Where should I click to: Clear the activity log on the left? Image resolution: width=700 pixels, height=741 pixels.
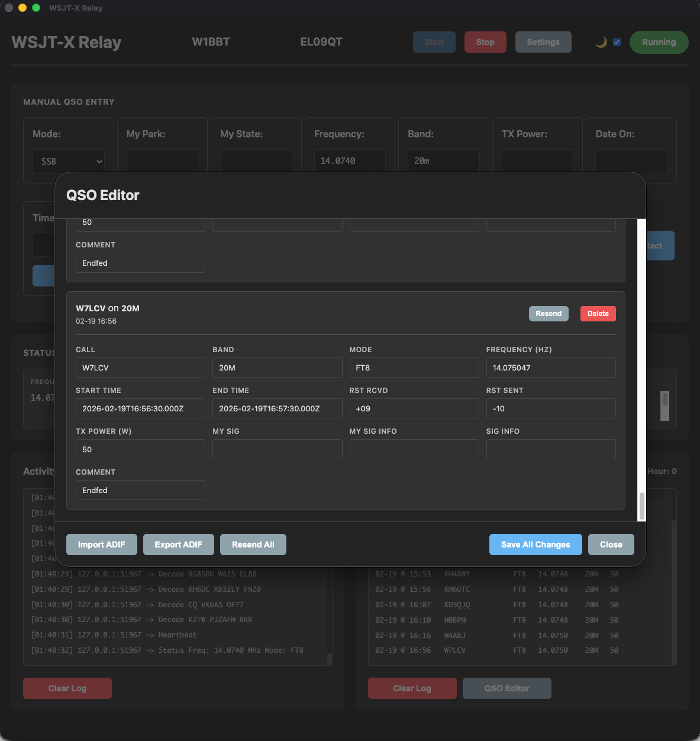[67, 688]
